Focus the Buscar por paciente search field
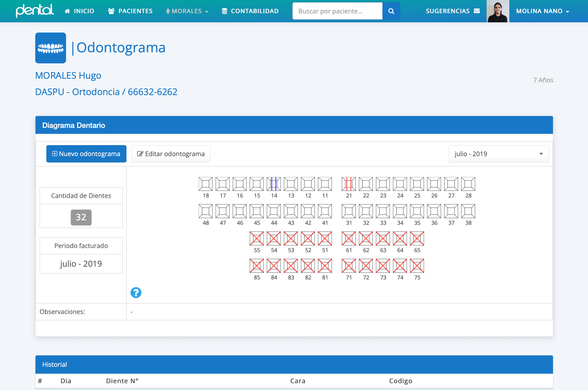 click(337, 11)
